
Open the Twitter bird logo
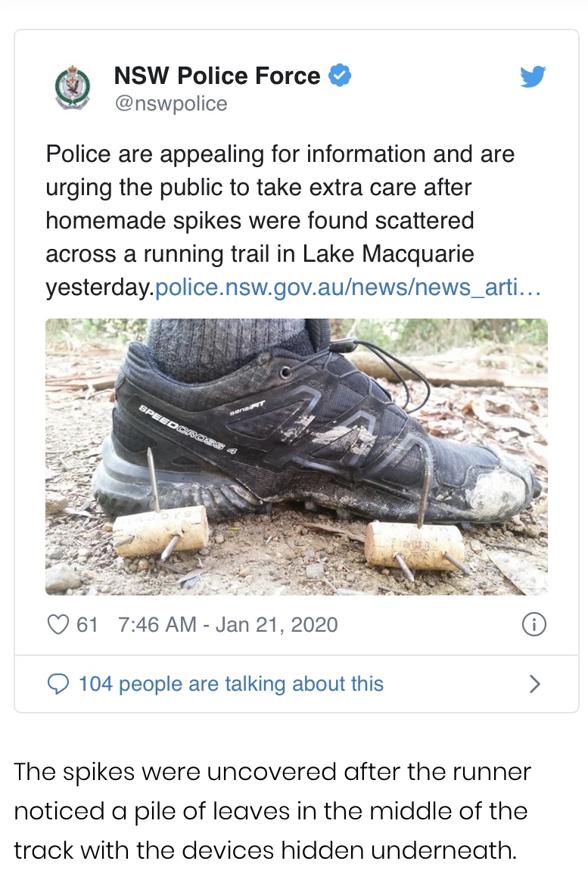click(533, 76)
